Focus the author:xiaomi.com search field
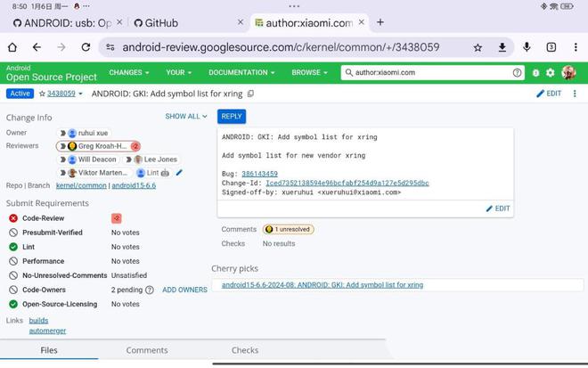 [x=428, y=73]
